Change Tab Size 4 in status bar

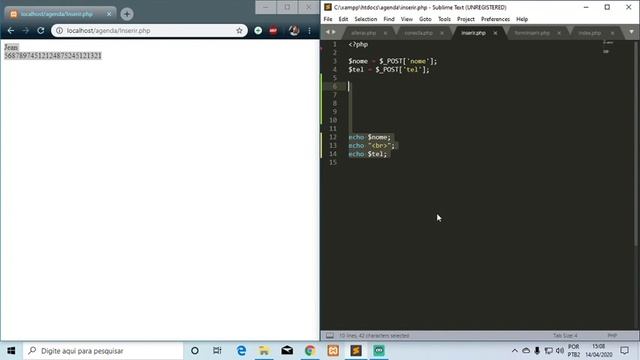565,336
